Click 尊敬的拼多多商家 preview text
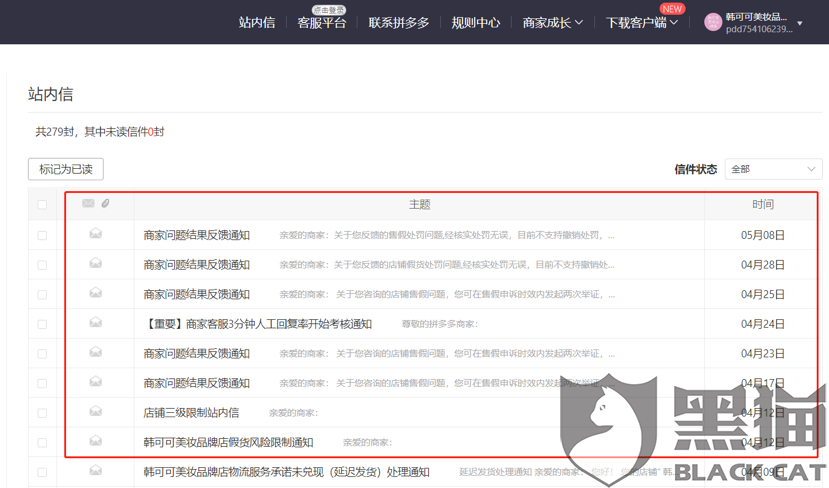 coord(440,324)
